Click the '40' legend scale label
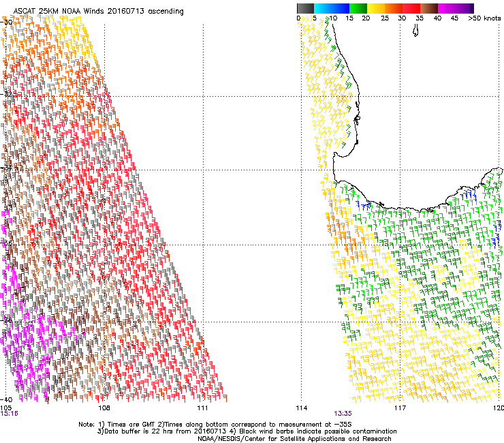504x443 pixels. point(437,18)
